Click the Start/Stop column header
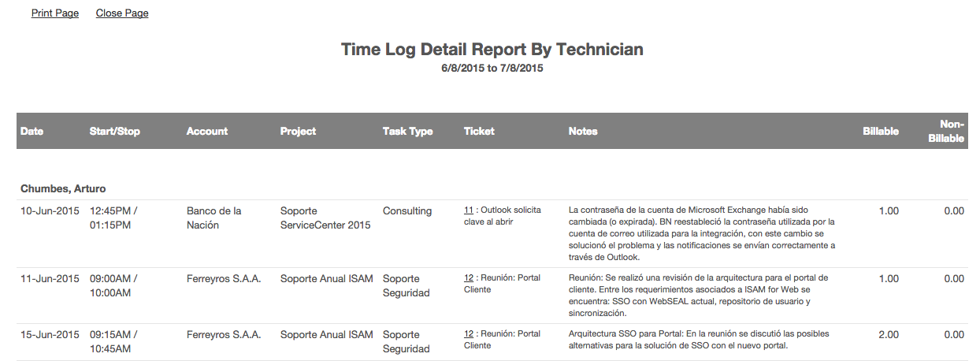The height and width of the screenshot is (361, 980). pyautogui.click(x=115, y=132)
